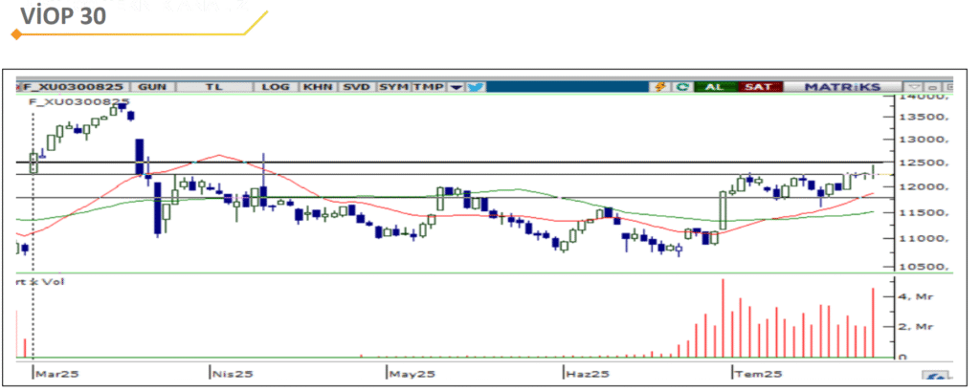Image resolution: width=980 pixels, height=391 pixels.
Task: Click the Tem25 date axis label
Action: tap(759, 375)
